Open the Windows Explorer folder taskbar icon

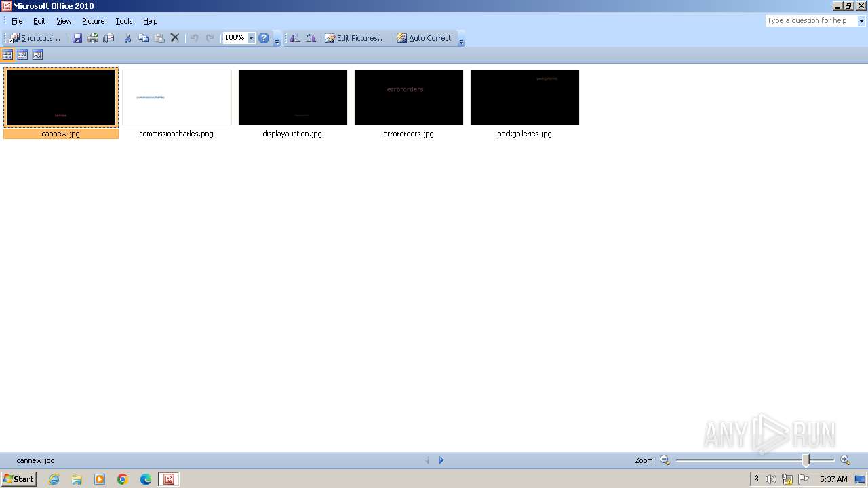[77, 479]
